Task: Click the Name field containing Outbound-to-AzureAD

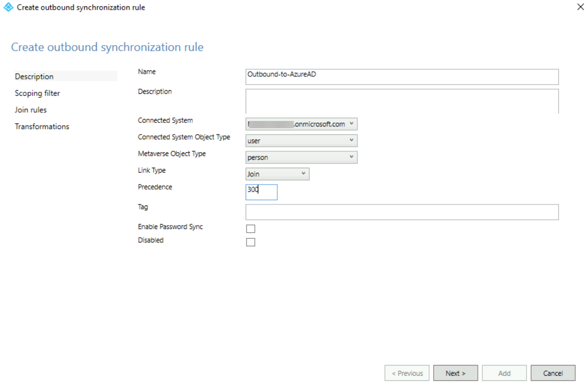Action: click(402, 76)
